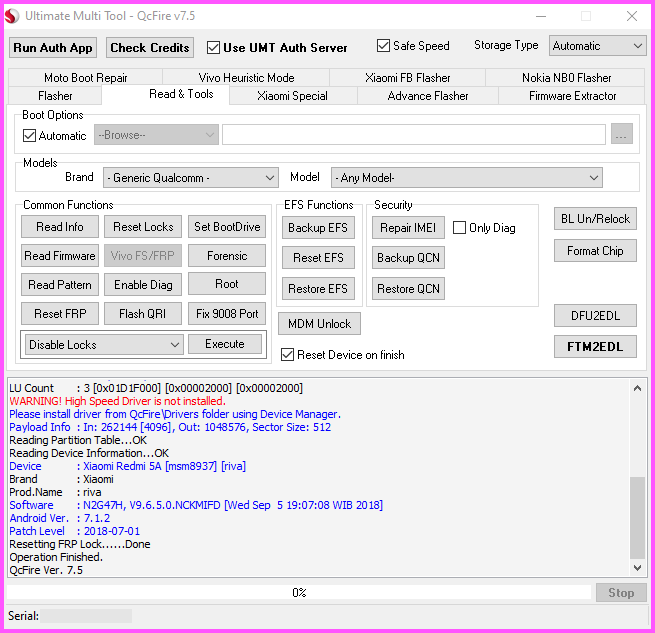This screenshot has height=633, width=655.
Task: Open the --Browse-- boot dropdown
Action: pyautogui.click(x=156, y=135)
